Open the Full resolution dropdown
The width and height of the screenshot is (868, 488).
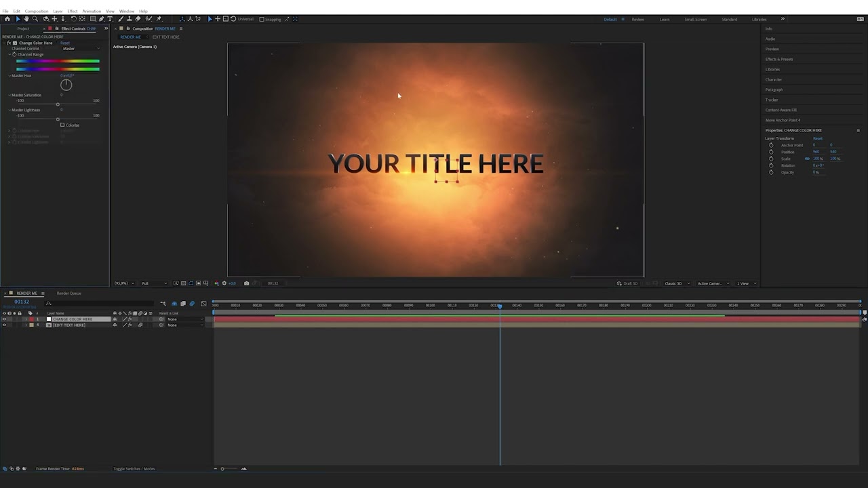coord(155,283)
